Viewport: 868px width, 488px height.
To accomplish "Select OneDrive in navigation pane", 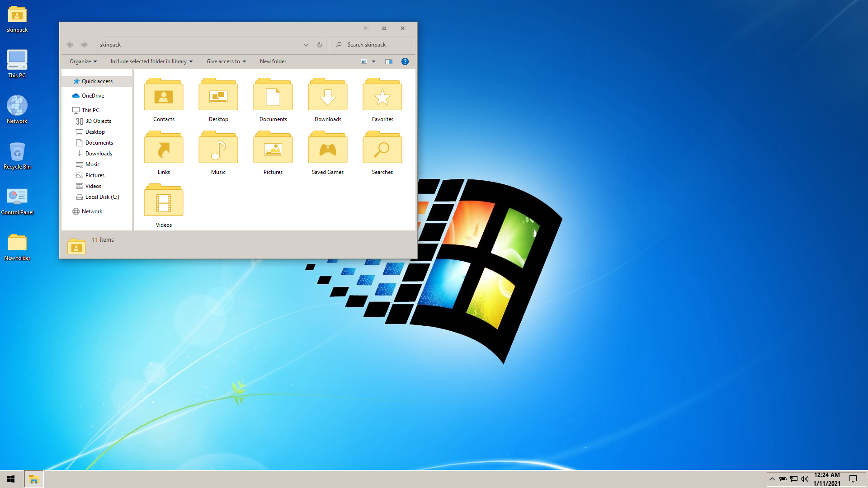I will pyautogui.click(x=93, y=96).
